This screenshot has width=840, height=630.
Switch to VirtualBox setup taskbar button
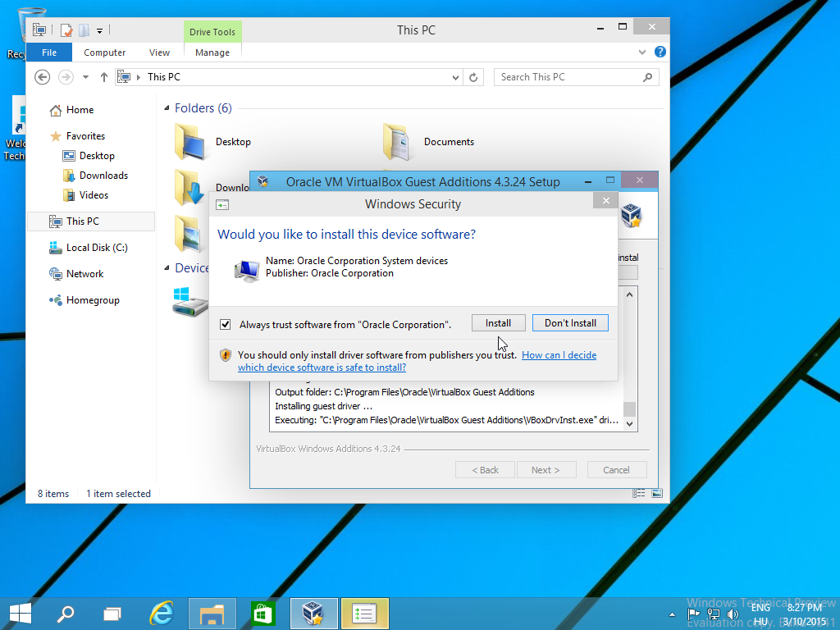pyautogui.click(x=314, y=614)
